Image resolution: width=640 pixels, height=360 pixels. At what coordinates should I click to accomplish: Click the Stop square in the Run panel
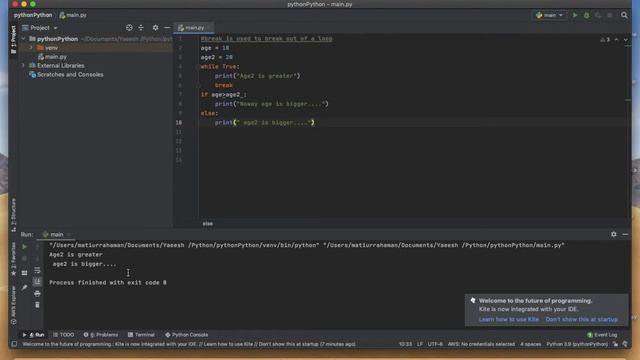24,258
